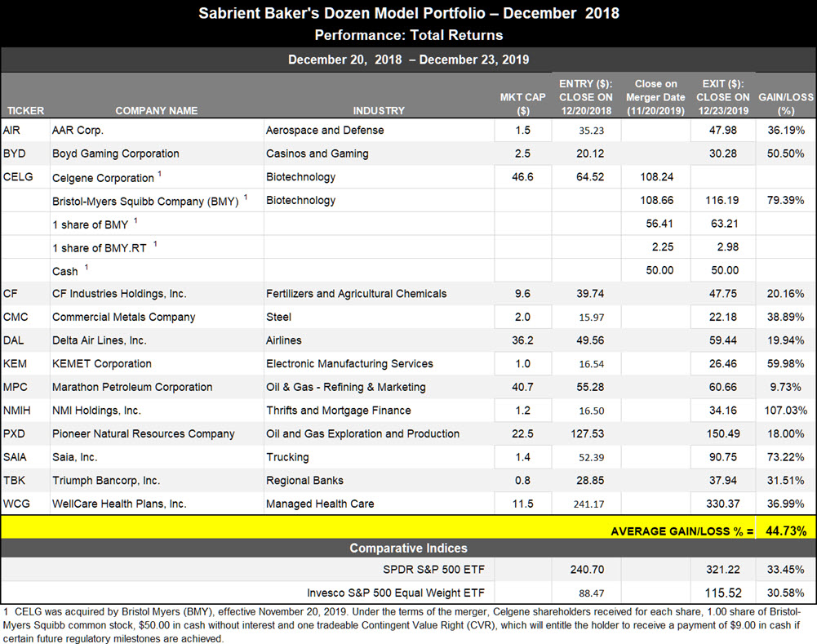The image size is (817, 644).
Task: Select the BMY share exit value 63.21
Action: point(725,224)
